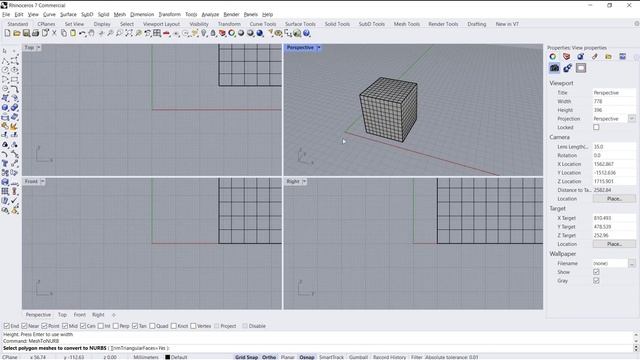
Task: Click the green checkmark tool icon
Action: [x=14, y=200]
